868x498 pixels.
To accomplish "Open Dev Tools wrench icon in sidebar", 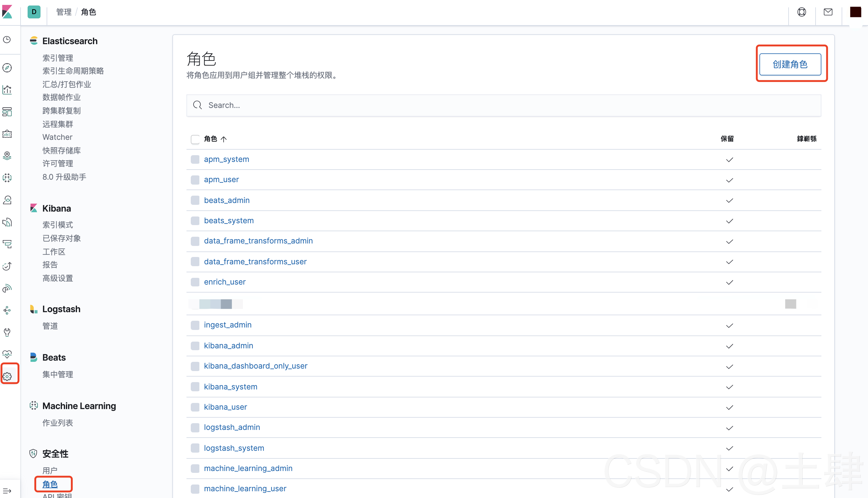I will click(x=7, y=332).
